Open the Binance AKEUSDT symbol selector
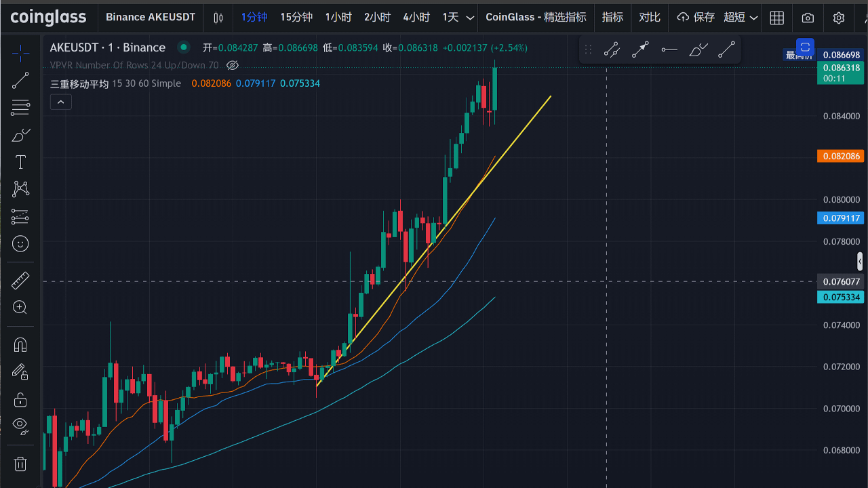Screen dimensions: 868x488 151,18
